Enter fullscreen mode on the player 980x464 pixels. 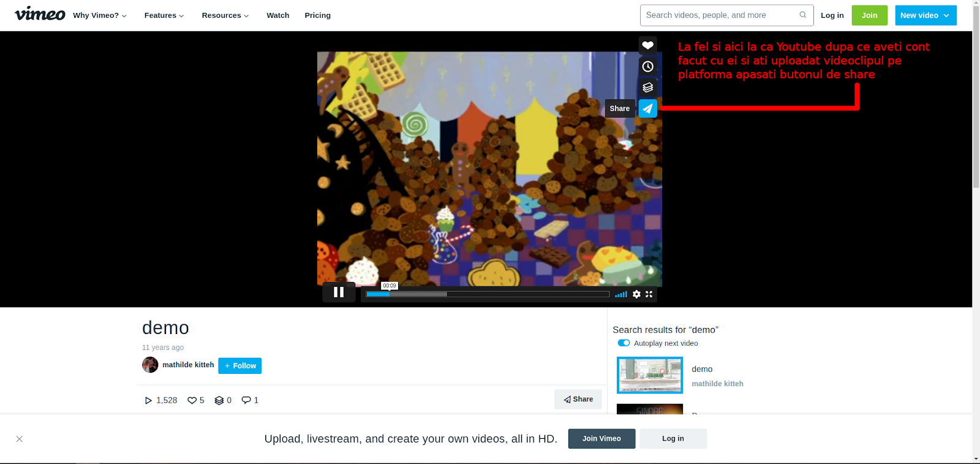click(x=649, y=294)
